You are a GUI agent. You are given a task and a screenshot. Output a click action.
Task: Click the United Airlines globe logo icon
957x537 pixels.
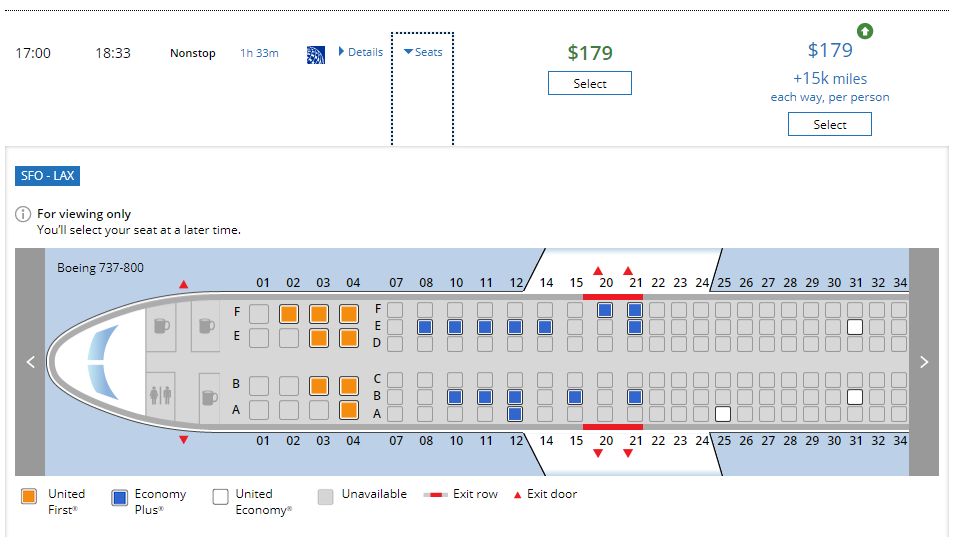point(316,55)
